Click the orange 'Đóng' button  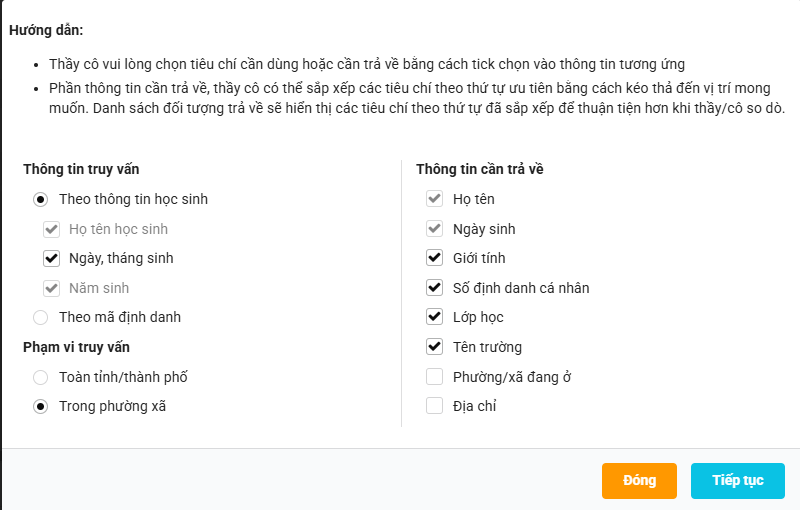pos(639,480)
